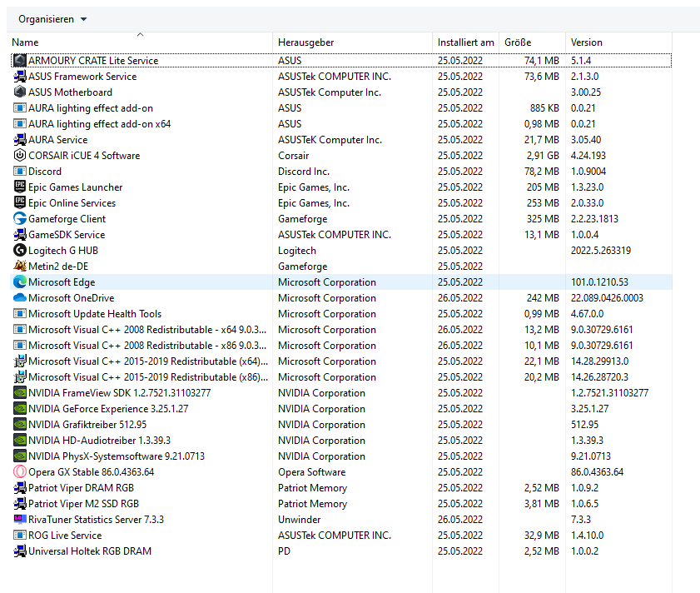
Task: Select Microsoft Visual C++ 2015-2019 Redistributable (x86) entry
Action: (x=341, y=377)
